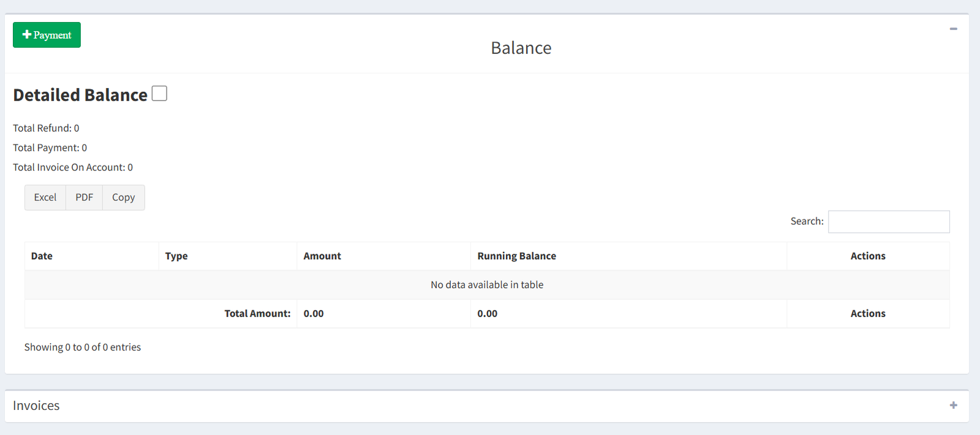Export the table with the Excel button

[45, 197]
